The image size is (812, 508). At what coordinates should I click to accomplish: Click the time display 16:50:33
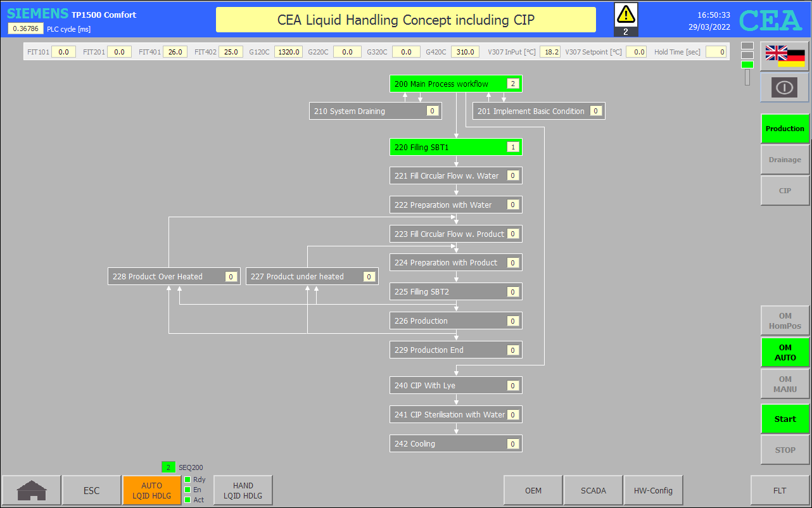point(714,15)
